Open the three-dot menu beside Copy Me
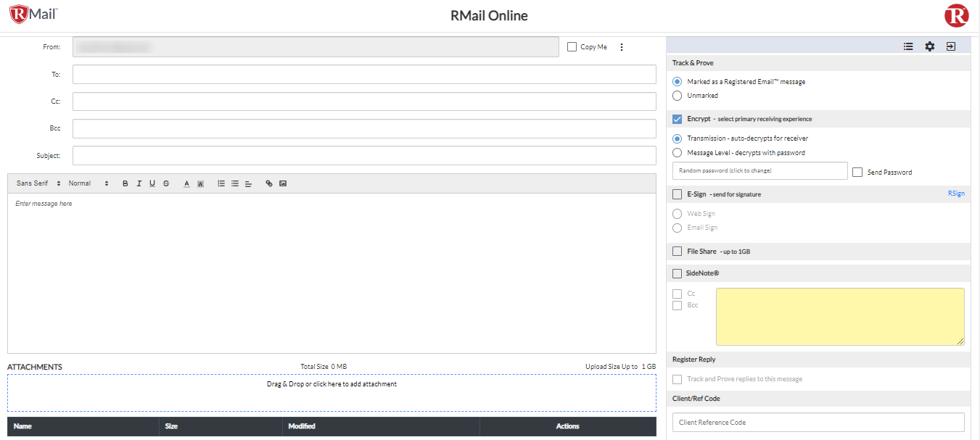This screenshot has height=440, width=980. tap(622, 46)
